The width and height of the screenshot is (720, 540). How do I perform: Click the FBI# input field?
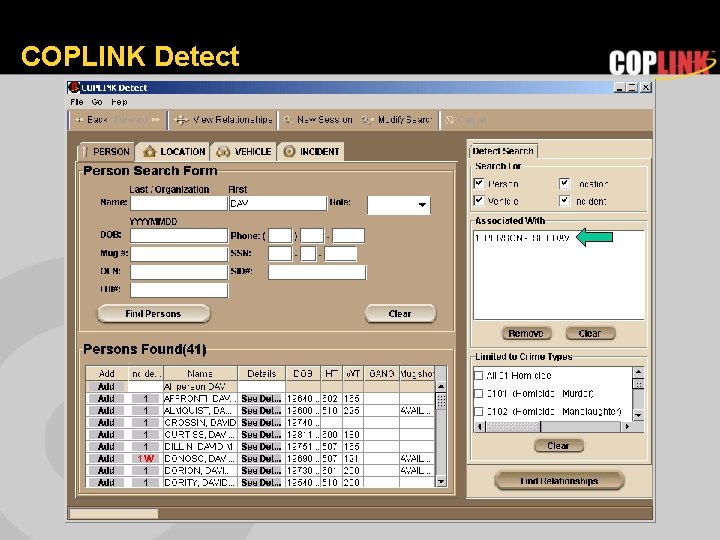click(x=179, y=290)
